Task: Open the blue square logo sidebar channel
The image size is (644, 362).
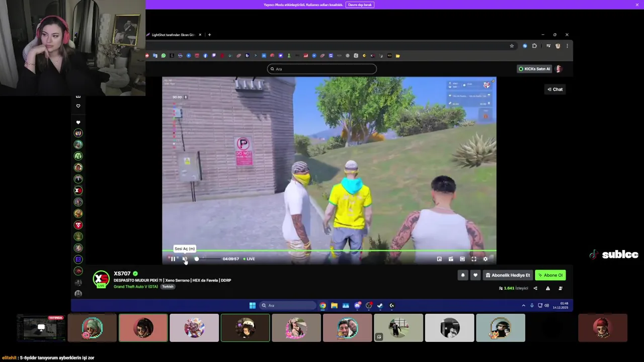Action: click(x=78, y=259)
